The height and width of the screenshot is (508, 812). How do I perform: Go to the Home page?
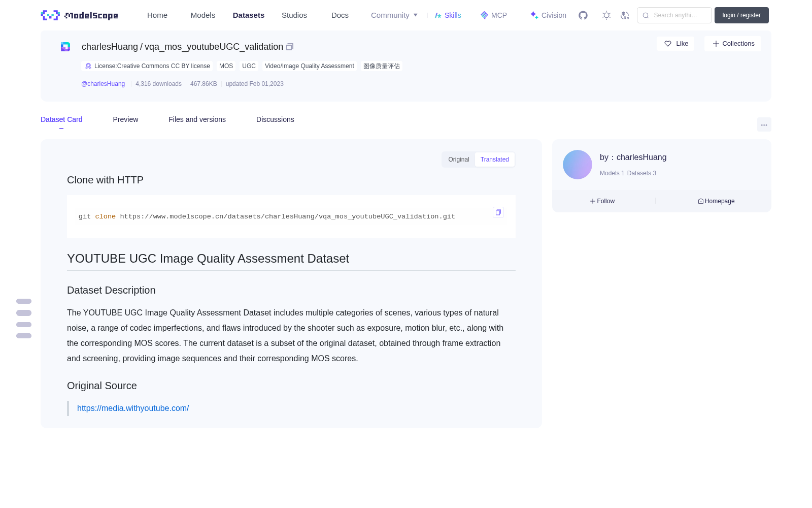pos(157,15)
